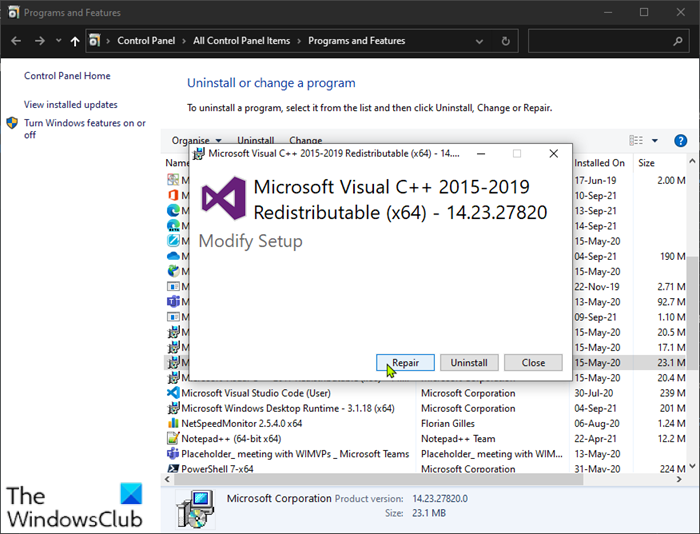The image size is (700, 534).
Task: Go back with the back arrow
Action: pos(16,41)
